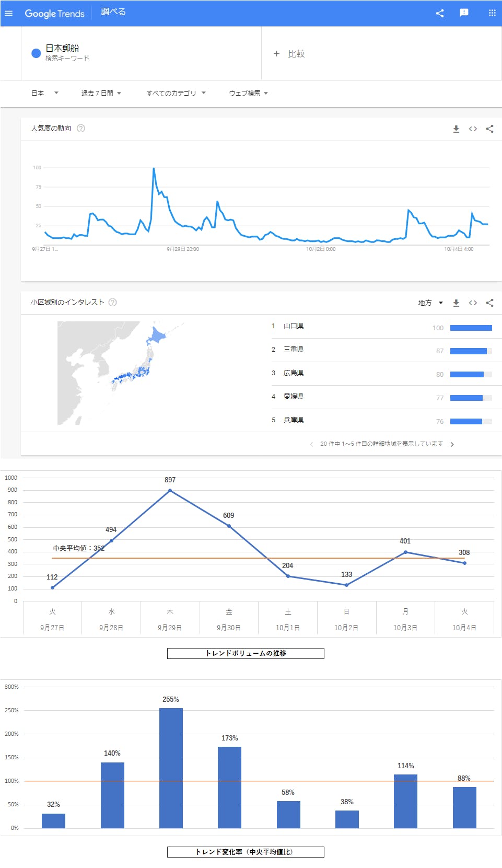Share the 人気度の動向 chart
This screenshot has width=502, height=868.
coord(489,129)
